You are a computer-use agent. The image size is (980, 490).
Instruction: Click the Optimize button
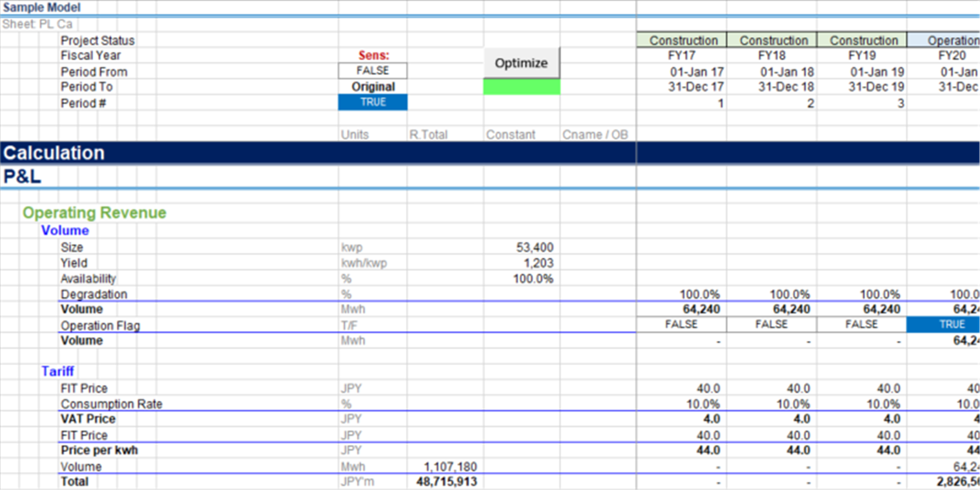(521, 63)
